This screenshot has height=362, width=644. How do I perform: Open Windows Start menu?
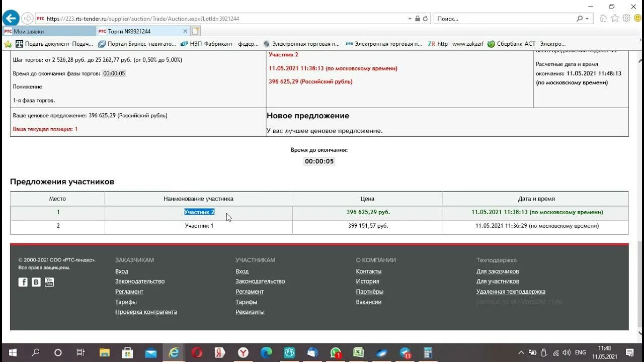tap(13, 352)
